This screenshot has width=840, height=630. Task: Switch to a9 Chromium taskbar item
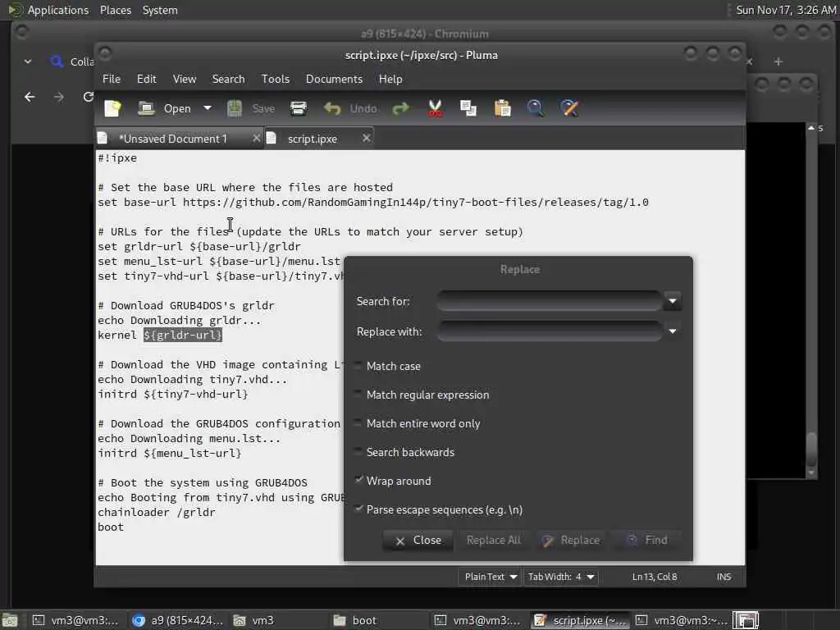[177, 620]
